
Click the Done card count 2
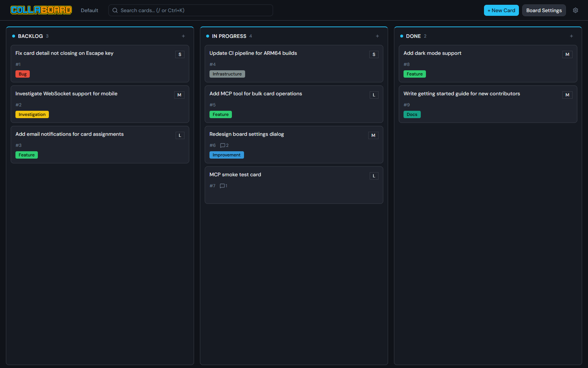point(425,36)
